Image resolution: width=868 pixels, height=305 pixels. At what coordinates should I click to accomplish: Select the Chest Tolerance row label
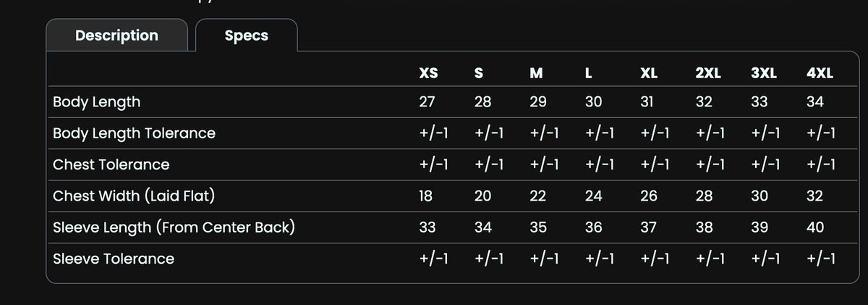point(111,164)
